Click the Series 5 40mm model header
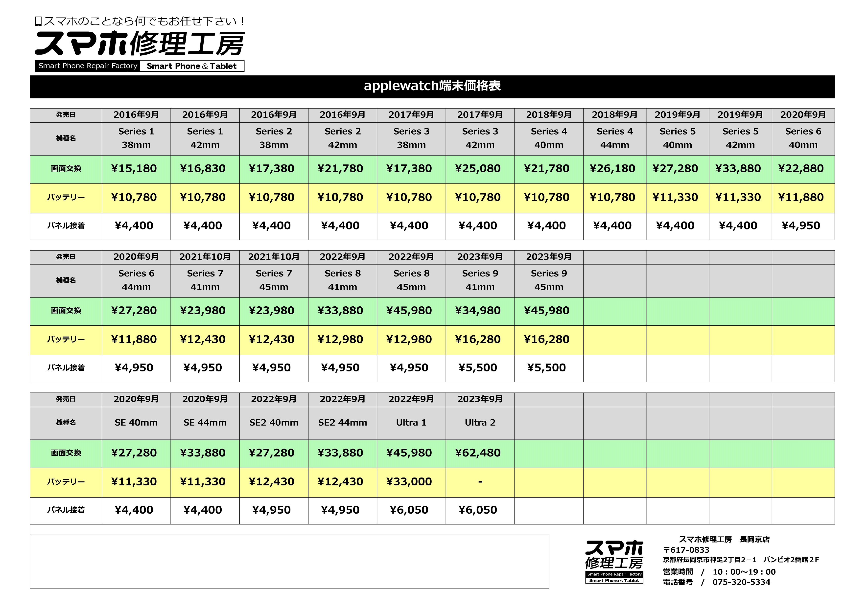The height and width of the screenshot is (613, 868). tap(678, 138)
